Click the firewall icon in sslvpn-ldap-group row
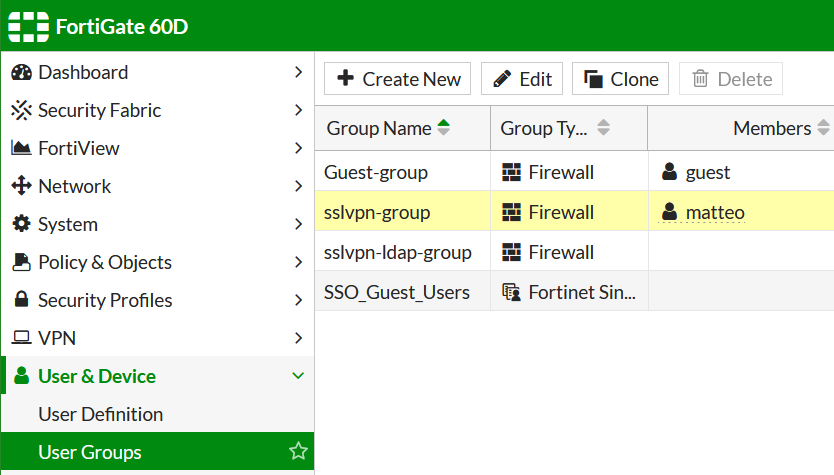The height and width of the screenshot is (475, 834). (511, 252)
